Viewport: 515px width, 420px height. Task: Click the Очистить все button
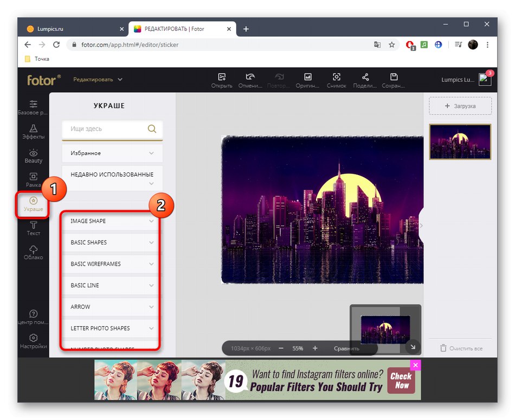tap(461, 348)
